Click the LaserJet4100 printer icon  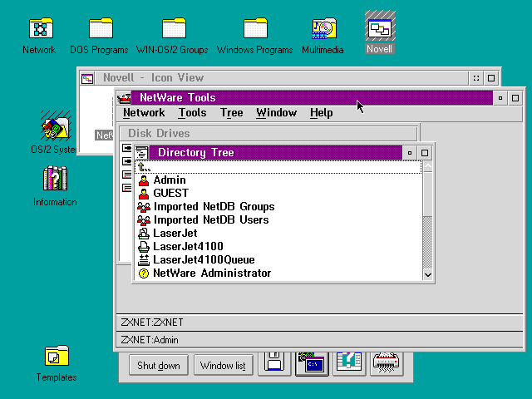click(x=144, y=247)
